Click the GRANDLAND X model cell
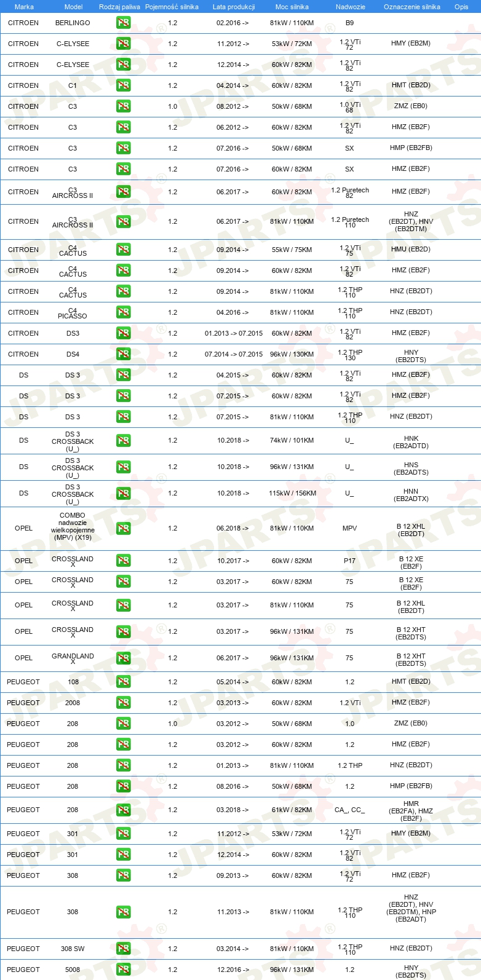Screen dimensions: 481x980 73,658
